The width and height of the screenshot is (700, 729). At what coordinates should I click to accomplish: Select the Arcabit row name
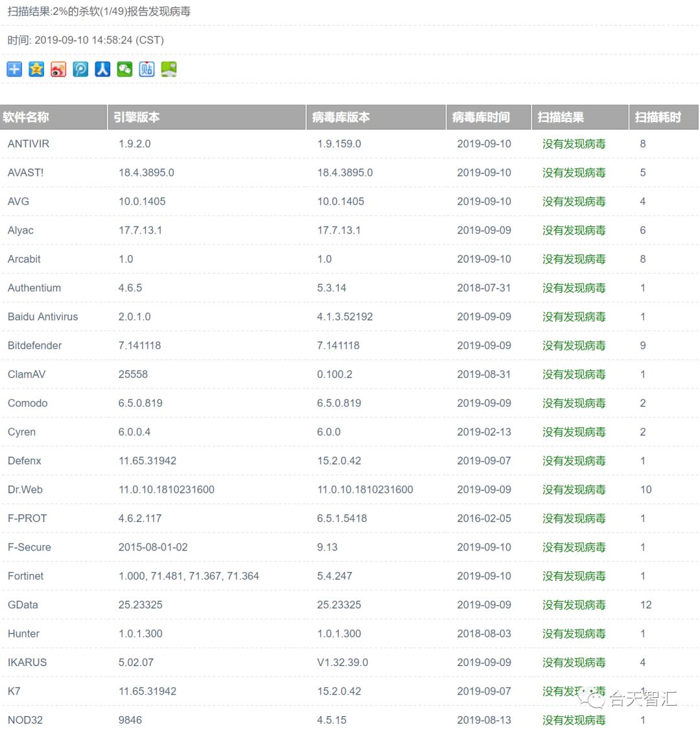pyautogui.click(x=24, y=259)
